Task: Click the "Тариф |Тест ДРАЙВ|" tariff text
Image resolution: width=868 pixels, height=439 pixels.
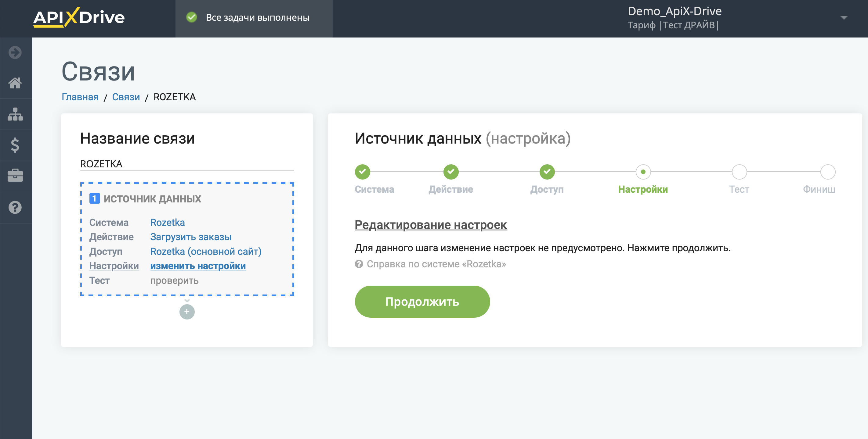Action: [673, 25]
